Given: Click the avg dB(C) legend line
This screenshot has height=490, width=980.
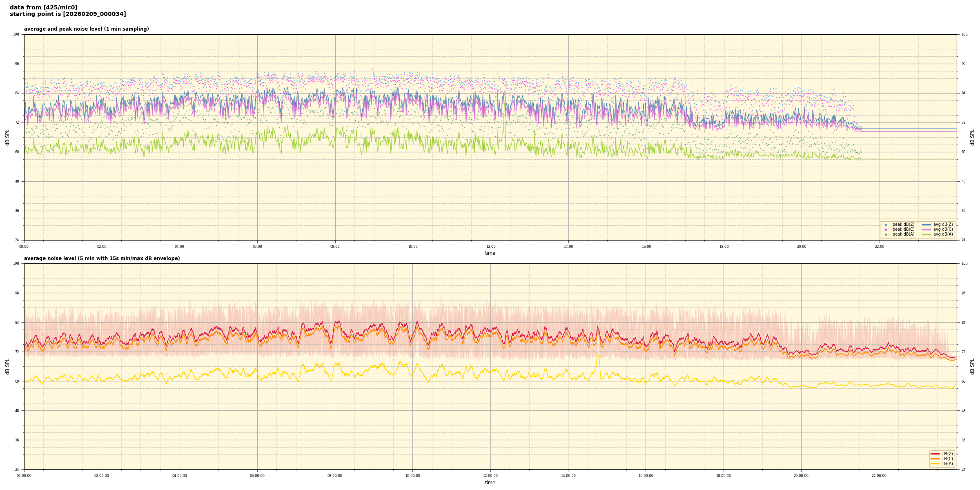Looking at the screenshot, I should 927,229.
